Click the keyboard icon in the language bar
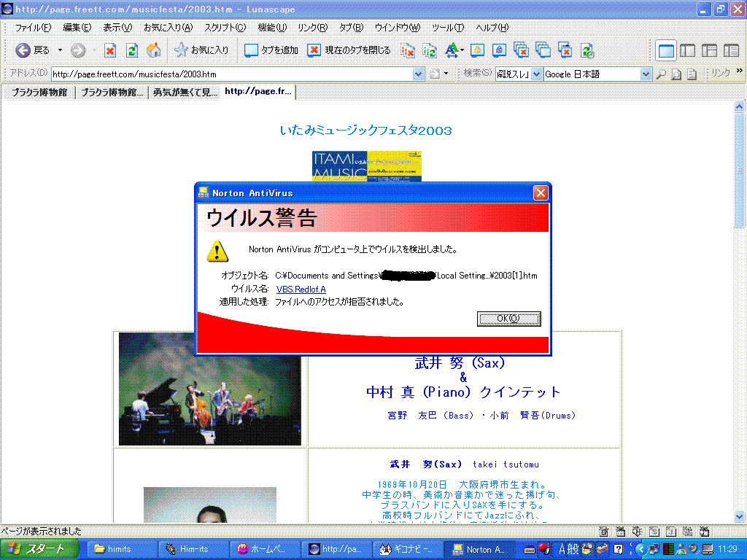 coord(530,550)
